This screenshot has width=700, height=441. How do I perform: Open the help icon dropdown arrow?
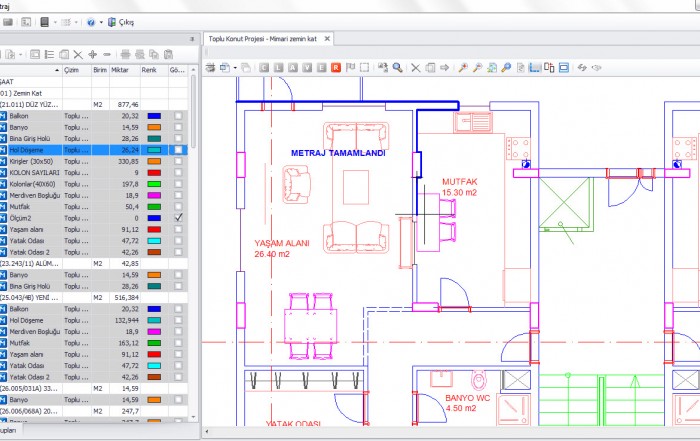(101, 22)
